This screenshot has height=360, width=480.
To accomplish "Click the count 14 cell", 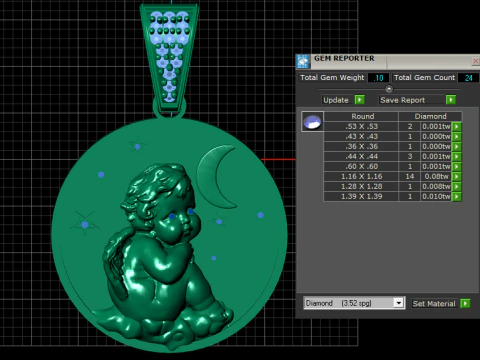I will pos(410,176).
